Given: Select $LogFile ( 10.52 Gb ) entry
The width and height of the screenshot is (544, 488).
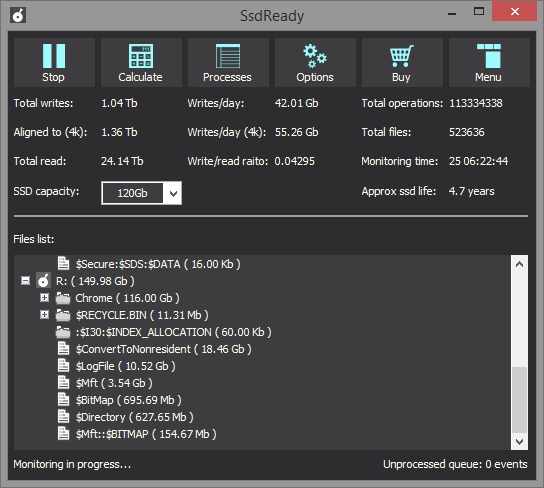Looking at the screenshot, I should click(126, 366).
